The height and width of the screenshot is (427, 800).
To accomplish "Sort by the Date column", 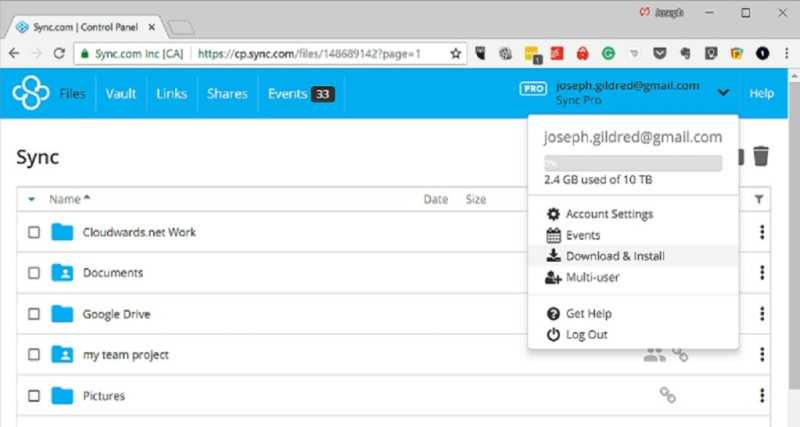I will (x=436, y=199).
